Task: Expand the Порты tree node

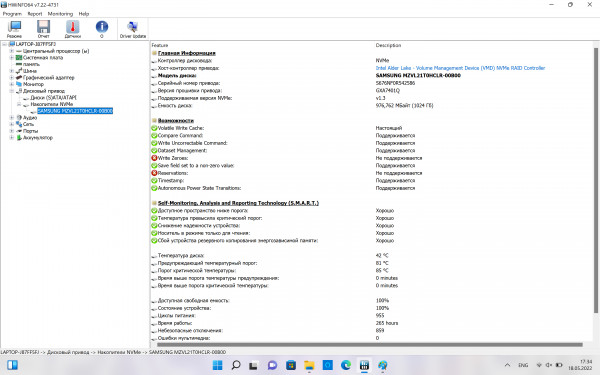Action: [x=11, y=131]
